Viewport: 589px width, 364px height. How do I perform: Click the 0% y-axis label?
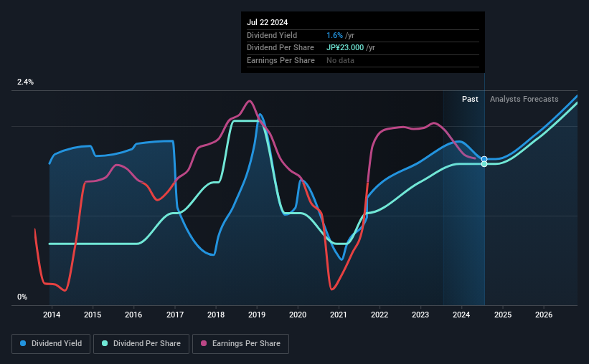22,297
